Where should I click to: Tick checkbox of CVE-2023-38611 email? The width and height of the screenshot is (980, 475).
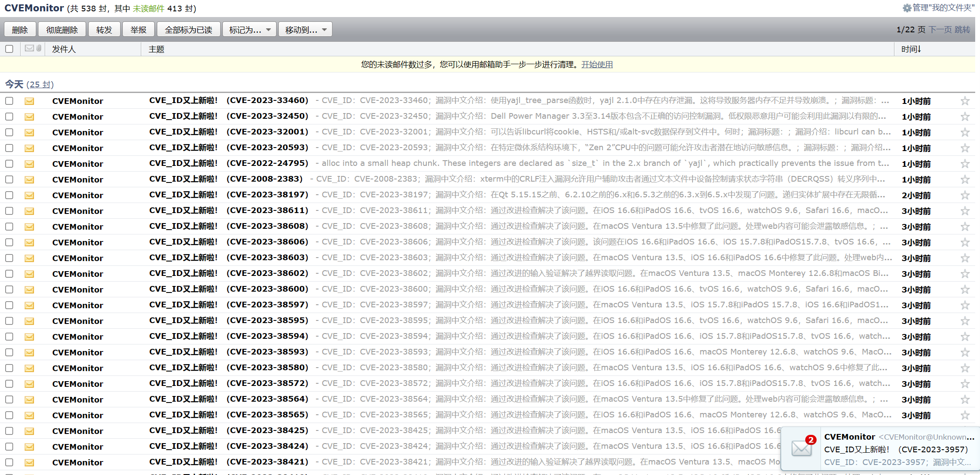click(x=9, y=211)
